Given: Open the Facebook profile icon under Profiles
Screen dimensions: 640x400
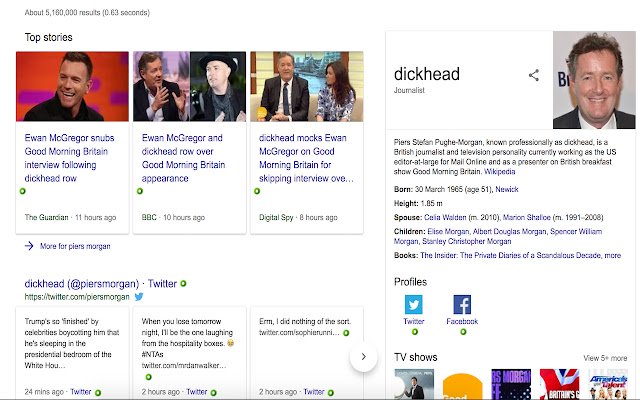Looking at the screenshot, I should (462, 304).
